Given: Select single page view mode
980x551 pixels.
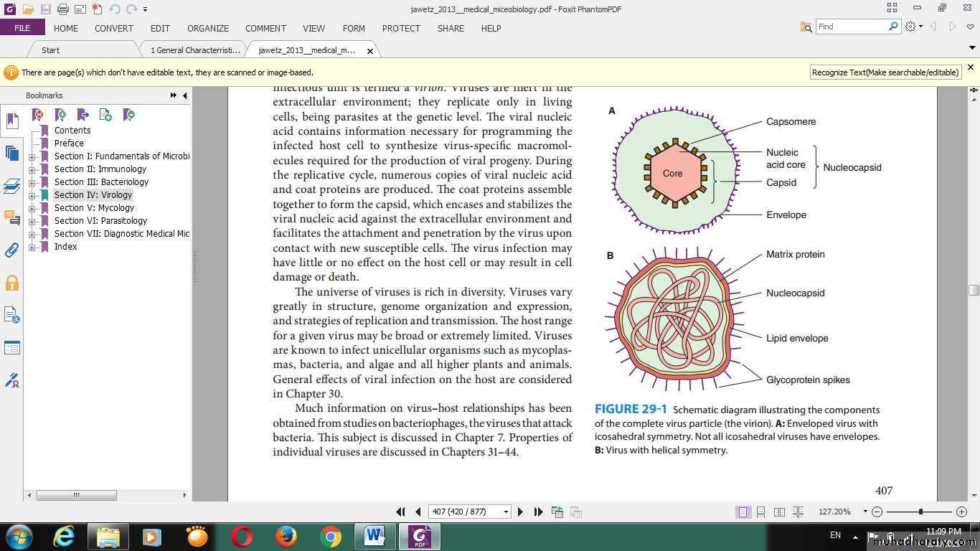Looking at the screenshot, I should coord(743,512).
